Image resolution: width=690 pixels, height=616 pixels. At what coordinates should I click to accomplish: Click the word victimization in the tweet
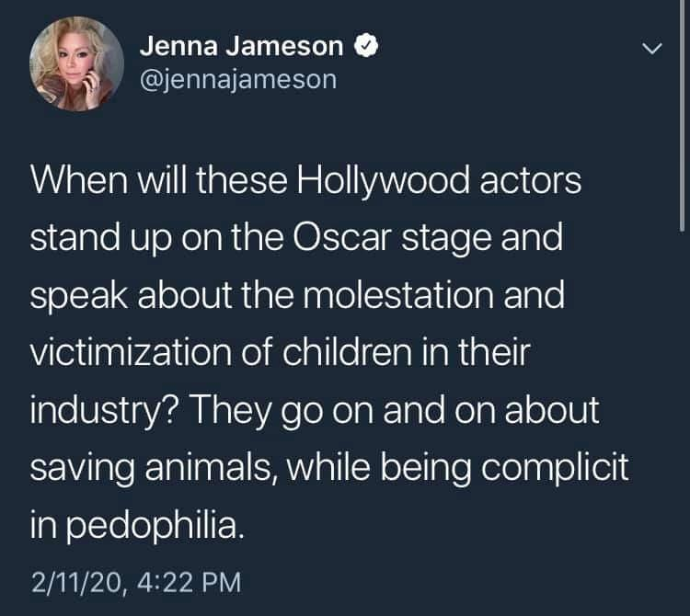[x=131, y=353]
